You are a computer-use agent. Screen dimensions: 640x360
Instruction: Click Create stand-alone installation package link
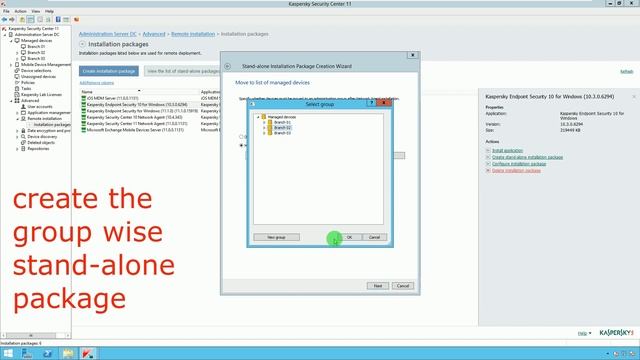pos(527,157)
